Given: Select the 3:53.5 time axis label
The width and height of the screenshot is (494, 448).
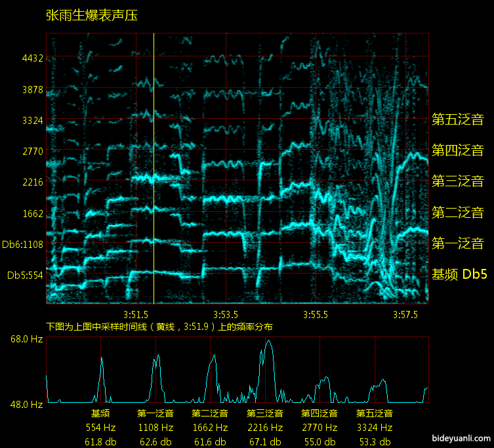Looking at the screenshot, I should coord(226,314).
